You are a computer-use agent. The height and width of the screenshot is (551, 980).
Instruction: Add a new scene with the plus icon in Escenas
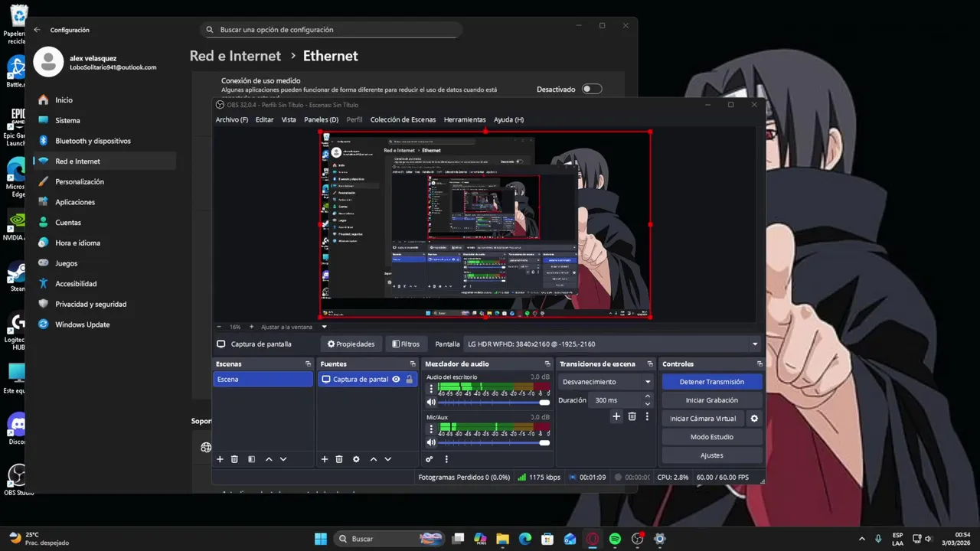220,459
